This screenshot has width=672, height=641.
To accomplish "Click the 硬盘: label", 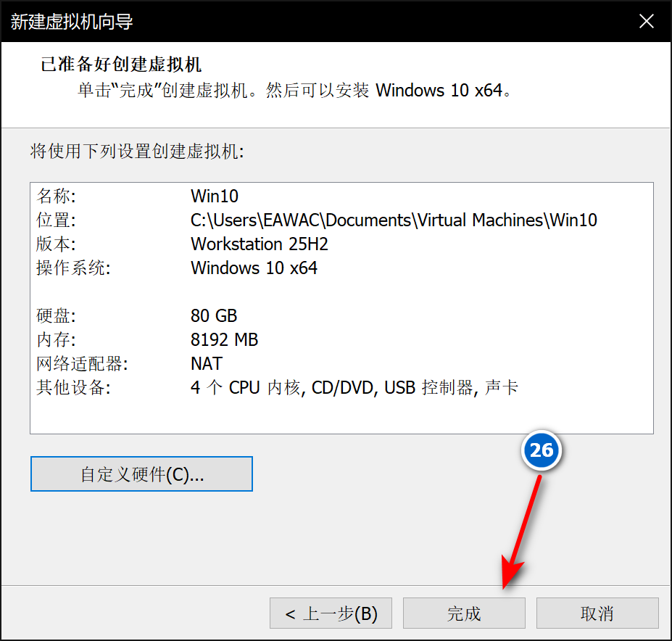I will [56, 316].
